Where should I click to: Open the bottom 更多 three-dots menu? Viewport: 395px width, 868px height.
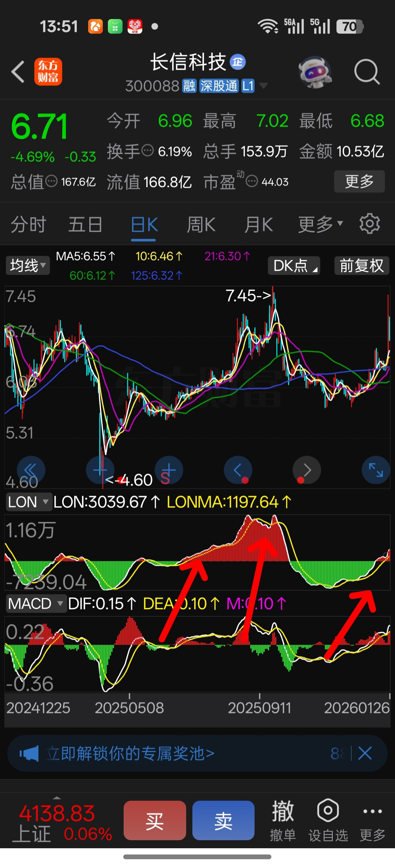372,821
